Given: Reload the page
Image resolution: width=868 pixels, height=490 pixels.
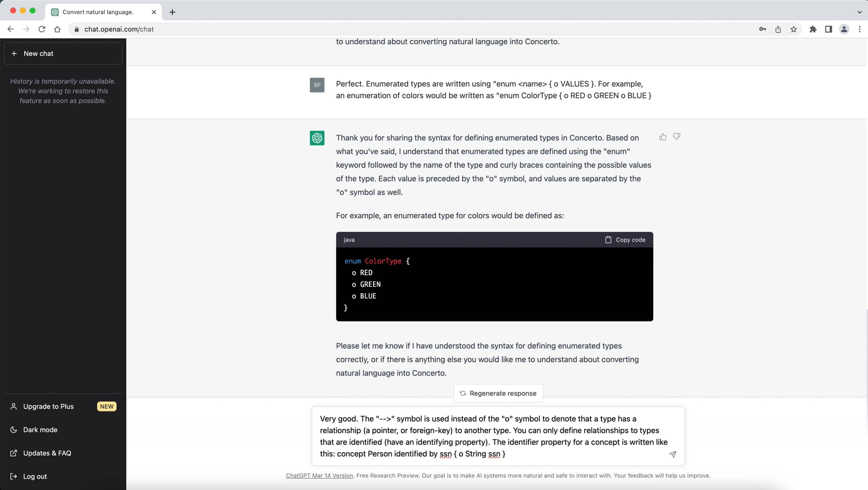Looking at the screenshot, I should (42, 29).
